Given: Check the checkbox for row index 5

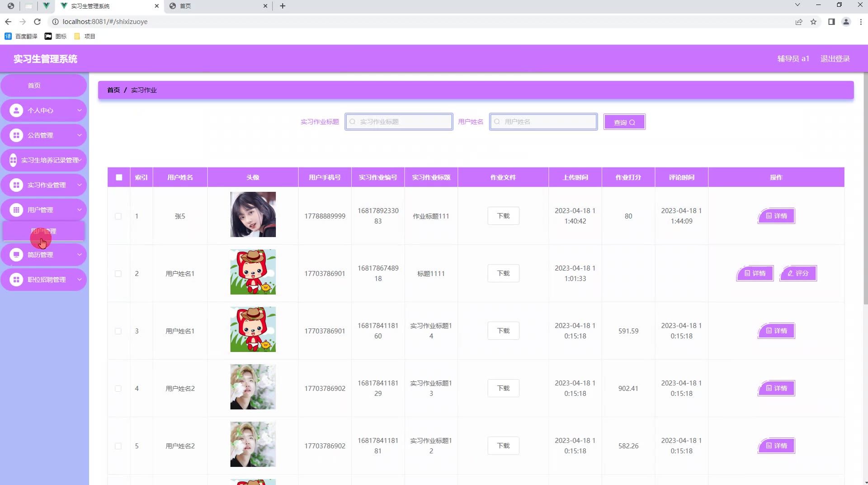Looking at the screenshot, I should click(x=118, y=446).
